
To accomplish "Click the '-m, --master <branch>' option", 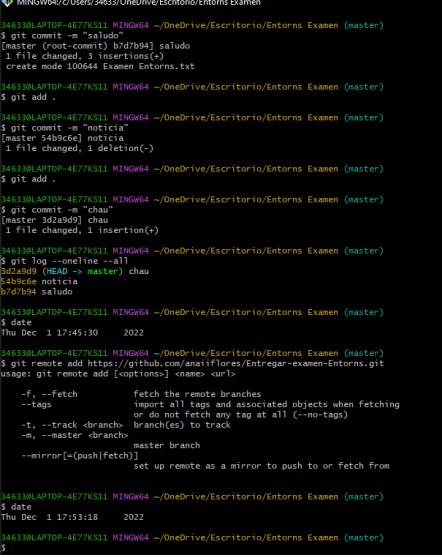I will click(74, 435).
